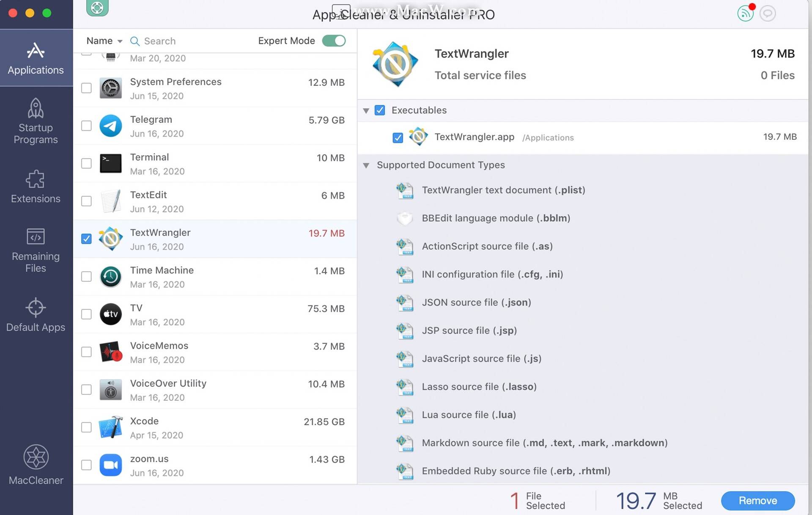Screen dimensions: 812x515
Task: Collapse the Supported Document Types triangle
Action: (x=366, y=165)
